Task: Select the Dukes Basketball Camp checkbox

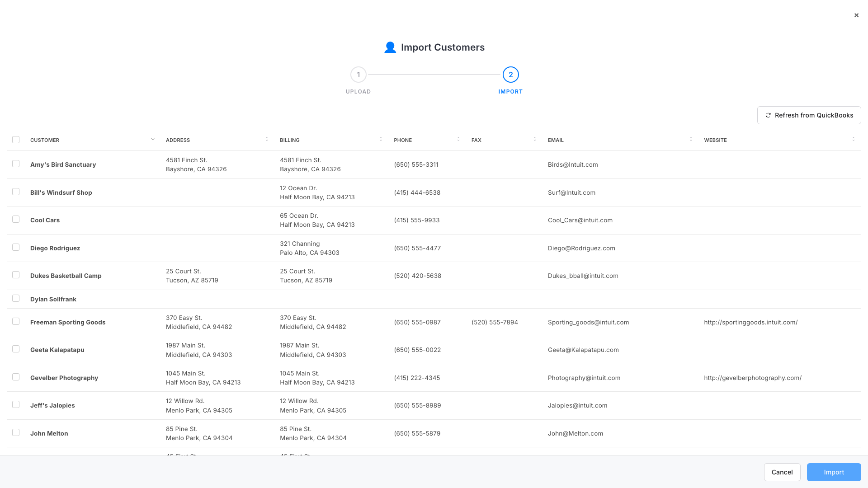Action: (x=16, y=275)
